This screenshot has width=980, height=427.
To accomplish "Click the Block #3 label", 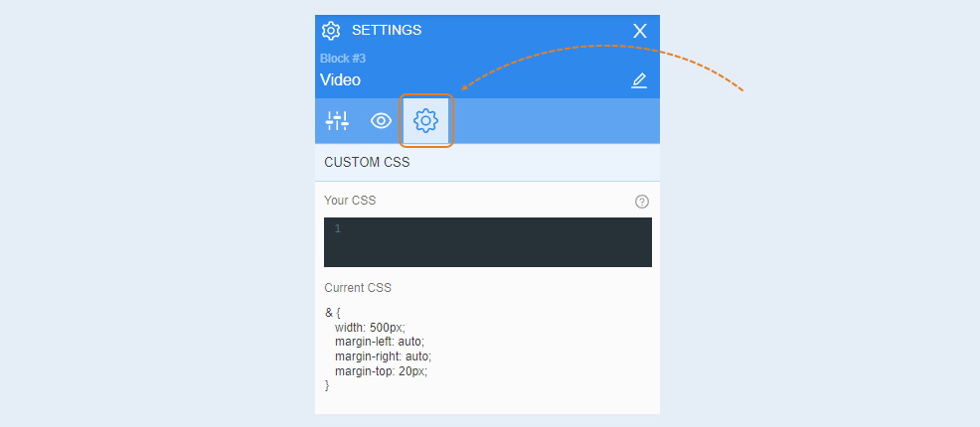I will coord(343,59).
